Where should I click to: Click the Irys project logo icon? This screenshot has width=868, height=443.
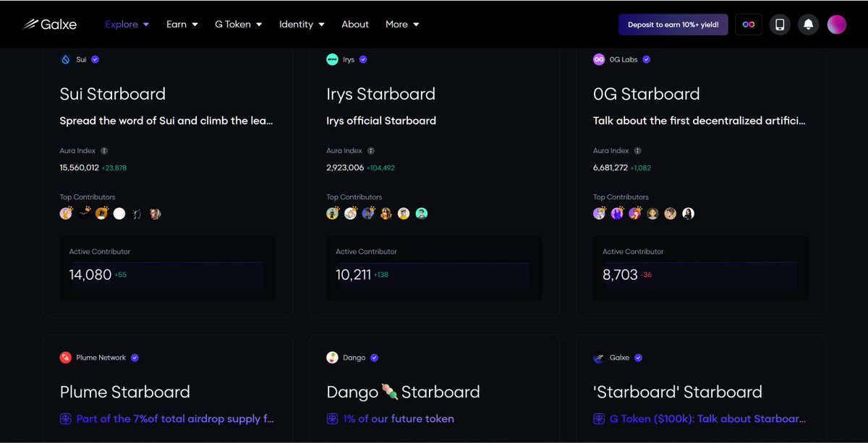(332, 59)
